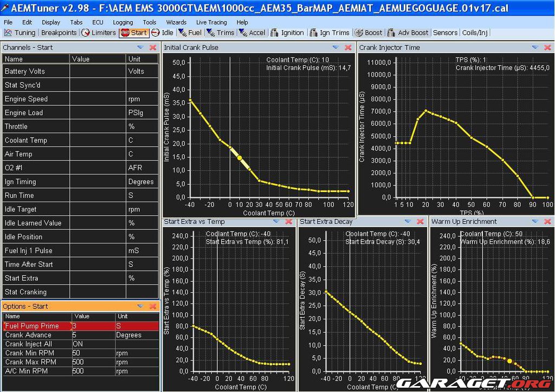Open the Trims tab icon
This screenshot has width=555, height=392.
[211, 33]
